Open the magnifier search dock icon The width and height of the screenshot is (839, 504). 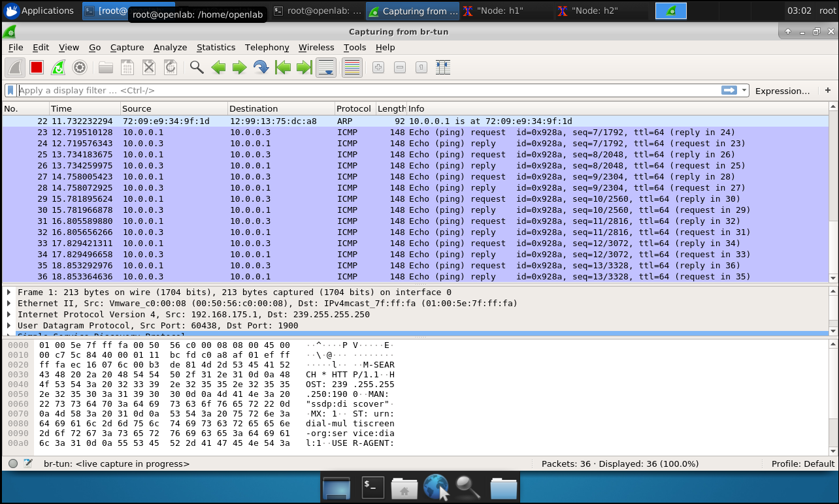[469, 487]
